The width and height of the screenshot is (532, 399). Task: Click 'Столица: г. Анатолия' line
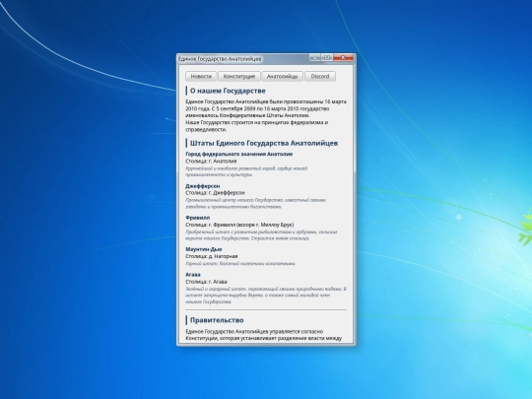[x=211, y=162]
